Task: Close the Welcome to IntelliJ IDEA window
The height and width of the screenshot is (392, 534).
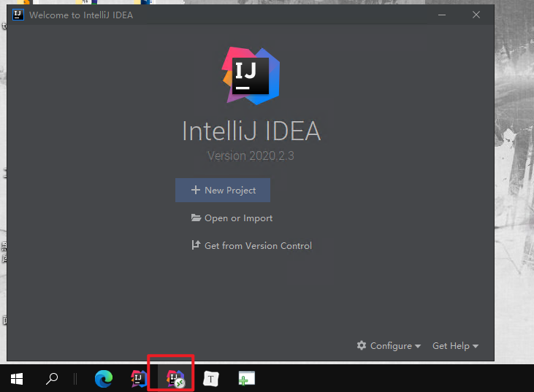Action: 476,15
